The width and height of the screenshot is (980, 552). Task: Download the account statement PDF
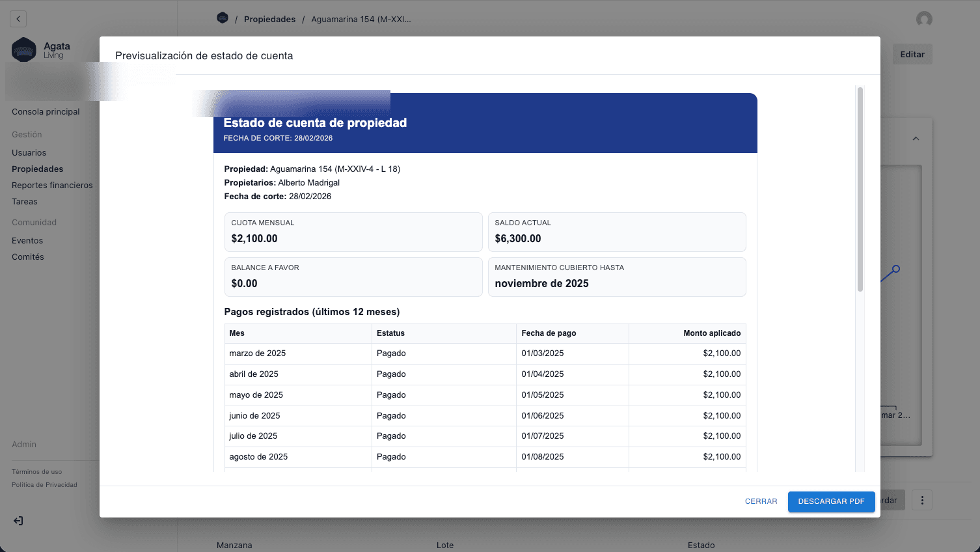[831, 501]
